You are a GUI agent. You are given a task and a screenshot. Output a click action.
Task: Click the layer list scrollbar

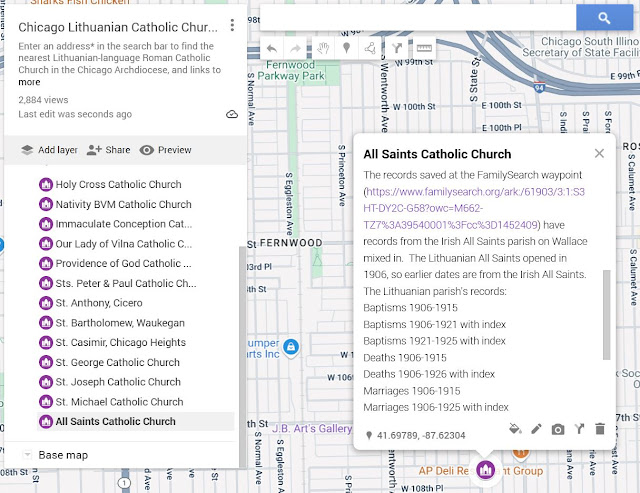pyautogui.click(x=242, y=356)
